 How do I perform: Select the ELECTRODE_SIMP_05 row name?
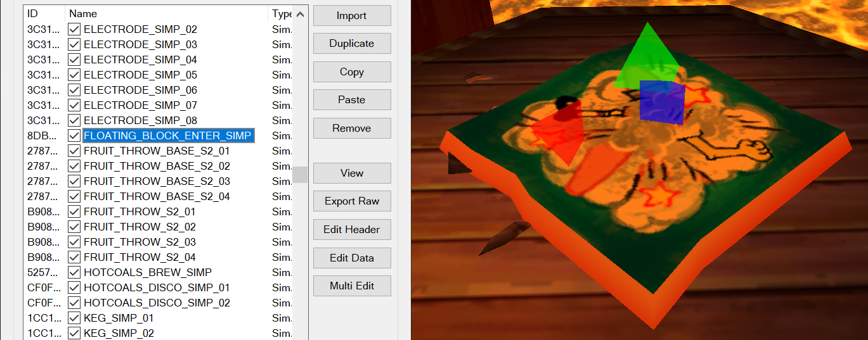140,75
